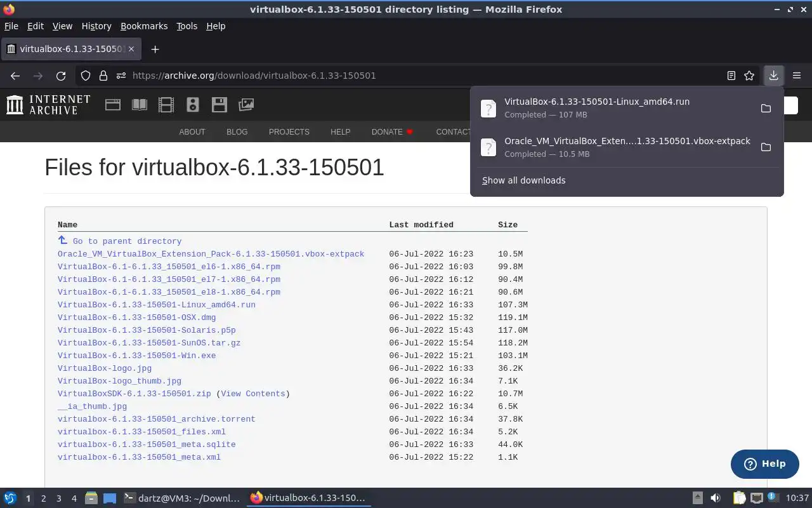This screenshot has height=508, width=812.
Task: Click VirtualBox-6.1.33-150501-Linux_amd64.run in file listing
Action: coord(157,305)
